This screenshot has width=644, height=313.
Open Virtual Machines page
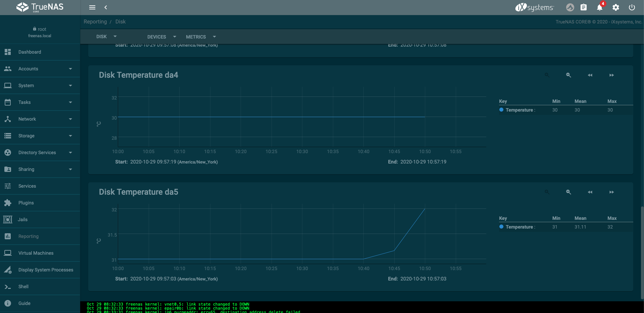pos(40,253)
